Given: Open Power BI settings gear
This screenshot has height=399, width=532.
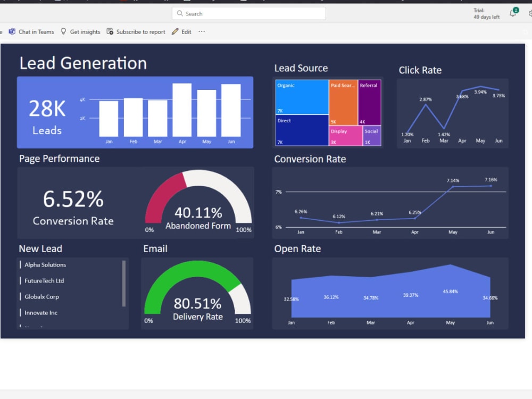Looking at the screenshot, I should pos(530,13).
